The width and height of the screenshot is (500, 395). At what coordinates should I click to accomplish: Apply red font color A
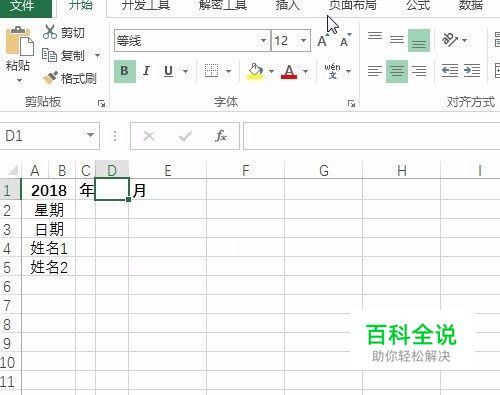click(289, 71)
